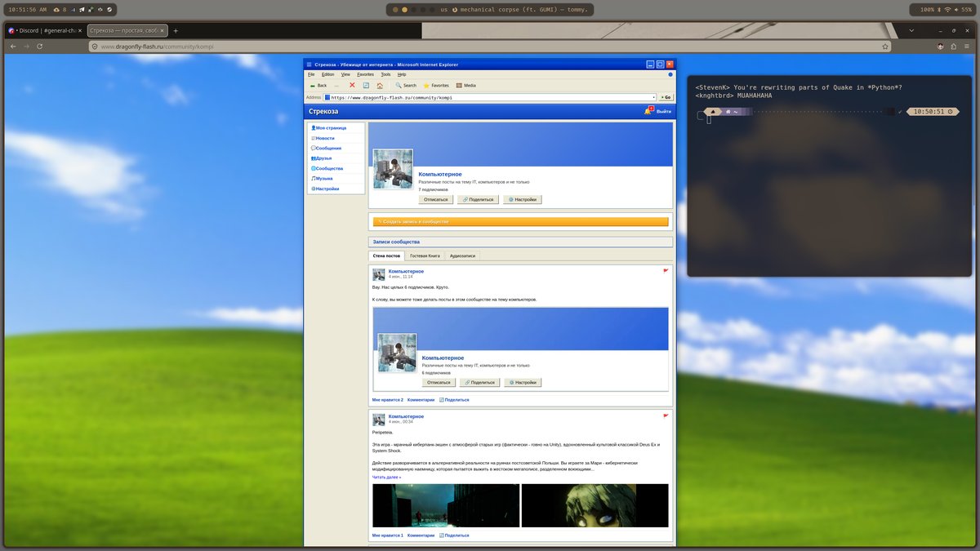Image resolution: width=980 pixels, height=551 pixels.
Task: Close the Стрекоза browser tab
Action: click(x=162, y=30)
